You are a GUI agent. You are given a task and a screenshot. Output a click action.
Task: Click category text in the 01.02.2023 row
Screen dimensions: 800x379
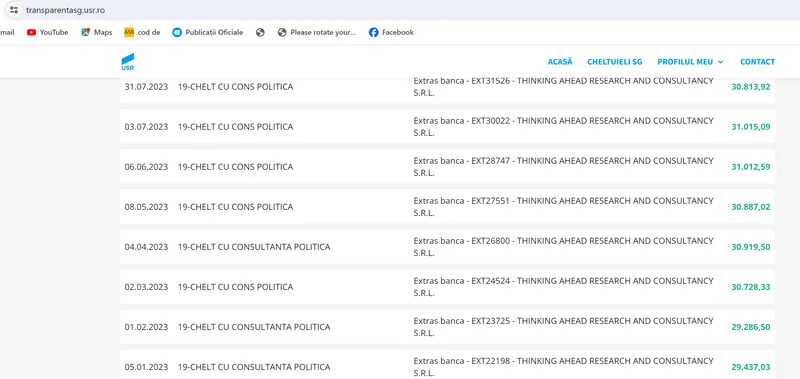coord(254,327)
